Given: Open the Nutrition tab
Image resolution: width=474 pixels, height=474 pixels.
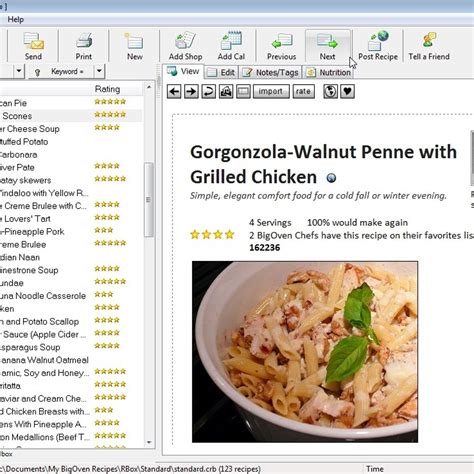Looking at the screenshot, I should pyautogui.click(x=328, y=72).
